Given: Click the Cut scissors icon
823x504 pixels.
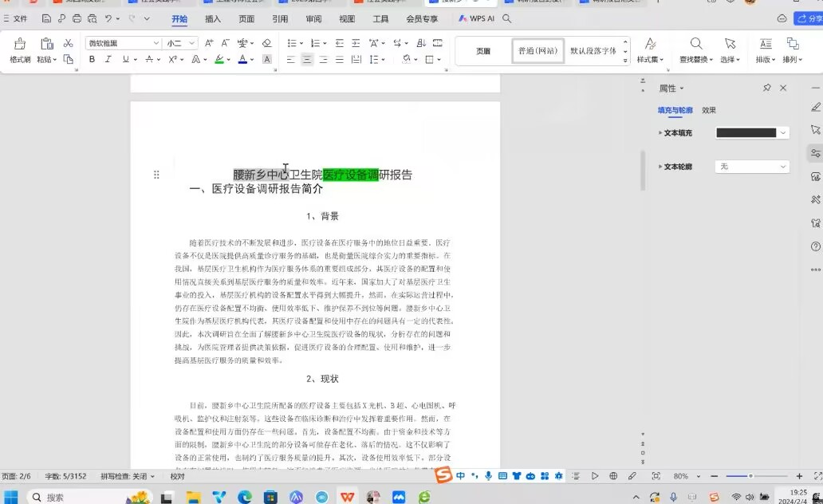Looking at the screenshot, I should click(x=69, y=43).
